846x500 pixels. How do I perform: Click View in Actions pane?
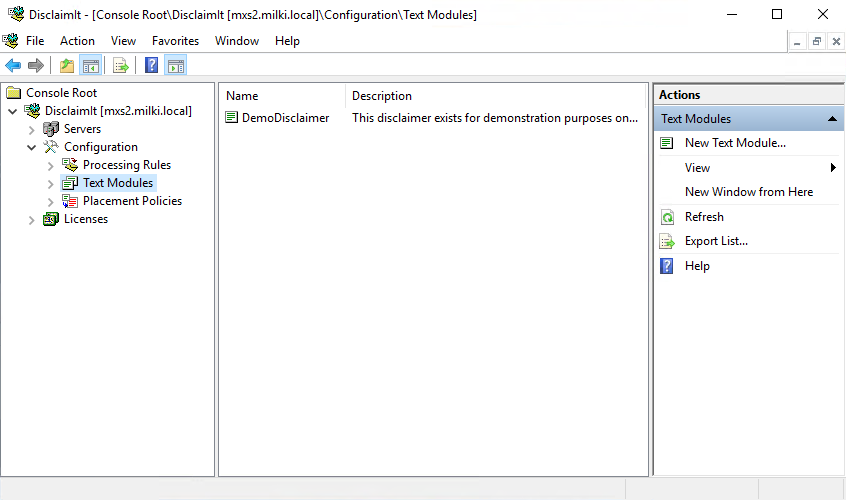coord(697,168)
